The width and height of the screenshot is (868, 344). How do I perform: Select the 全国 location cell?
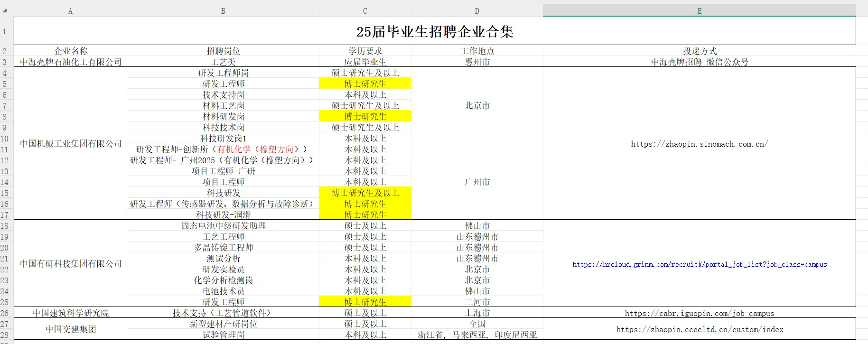tap(477, 324)
